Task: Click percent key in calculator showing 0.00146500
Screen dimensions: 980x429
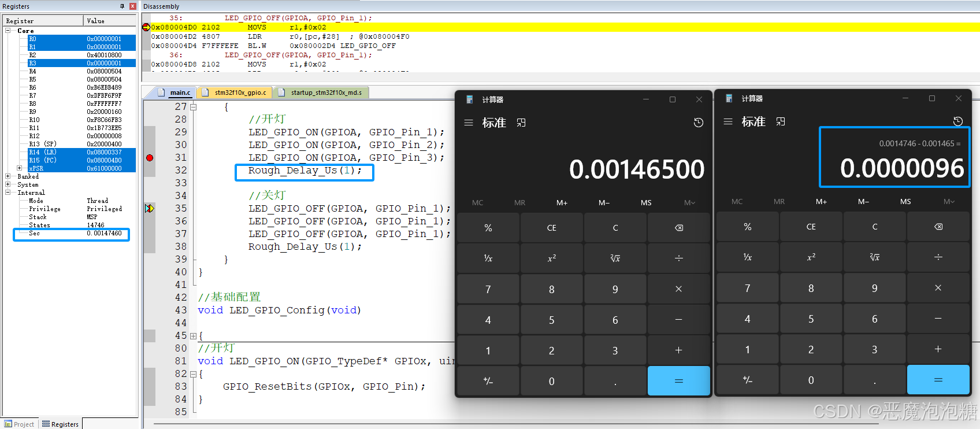Action: tap(488, 228)
